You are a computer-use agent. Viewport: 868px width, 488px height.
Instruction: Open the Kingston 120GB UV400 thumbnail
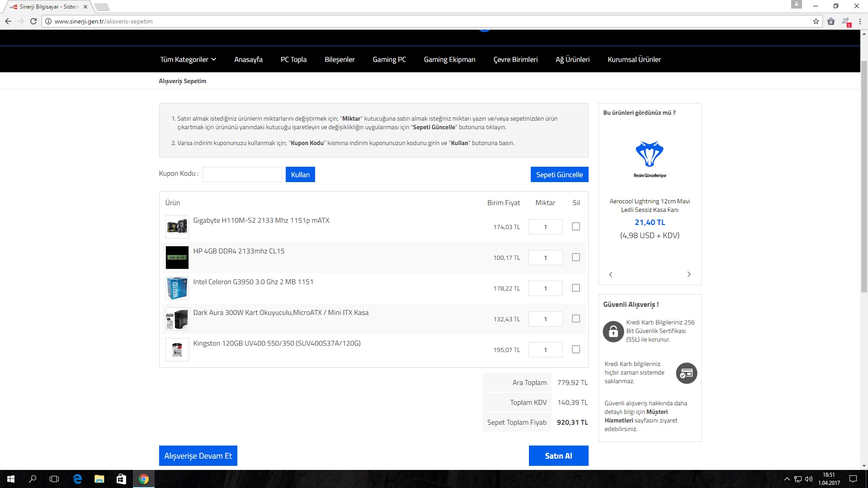tap(177, 349)
